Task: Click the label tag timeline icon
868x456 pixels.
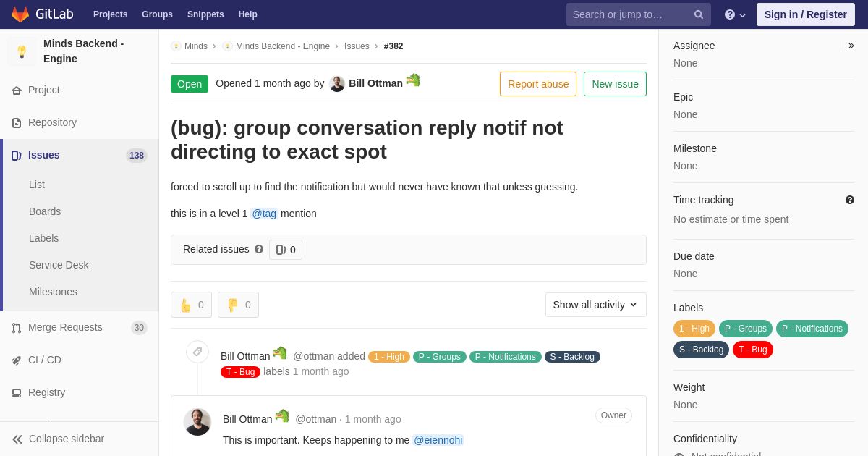Action: click(197, 352)
